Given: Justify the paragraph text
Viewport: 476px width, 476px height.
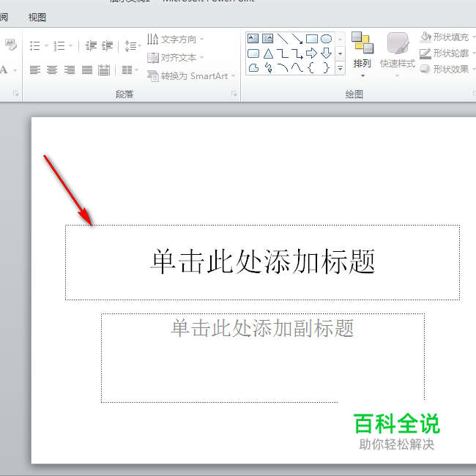Looking at the screenshot, I should pos(87,70).
